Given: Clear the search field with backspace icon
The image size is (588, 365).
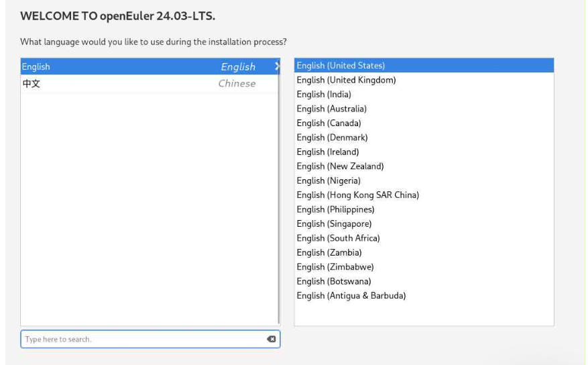Looking at the screenshot, I should (x=271, y=339).
